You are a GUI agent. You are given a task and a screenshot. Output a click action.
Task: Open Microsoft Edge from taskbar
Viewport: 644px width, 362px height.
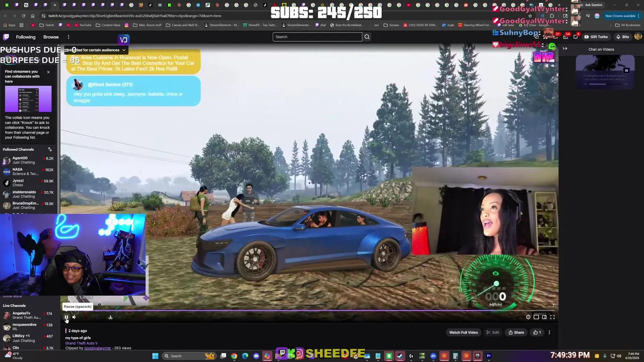pos(245,356)
